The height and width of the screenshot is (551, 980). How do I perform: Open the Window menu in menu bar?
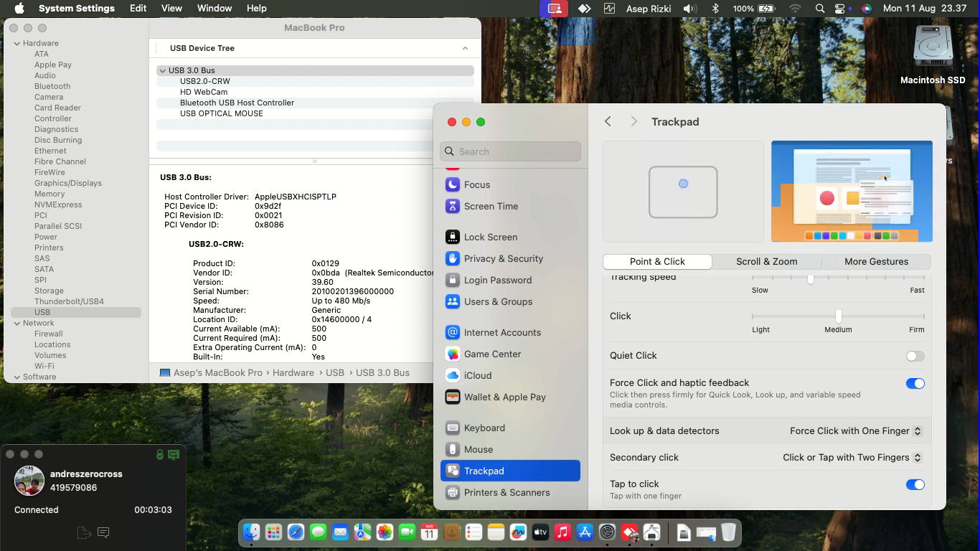214,9
